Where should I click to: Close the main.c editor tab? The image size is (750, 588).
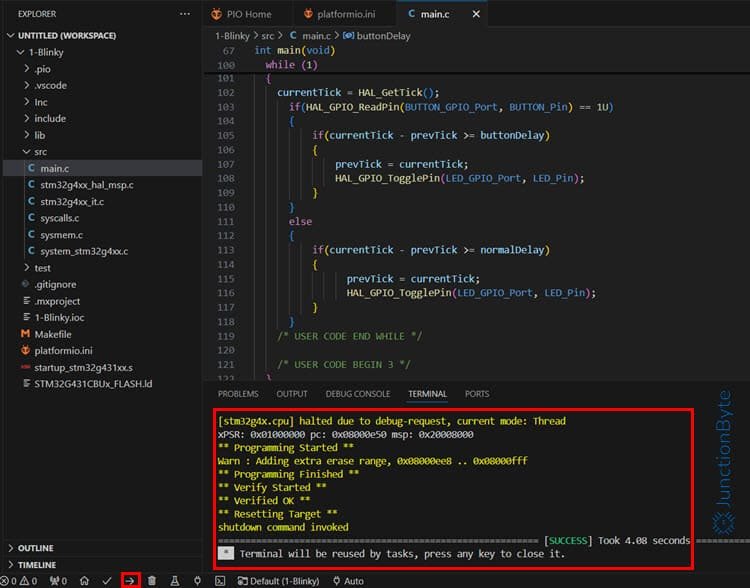(476, 14)
